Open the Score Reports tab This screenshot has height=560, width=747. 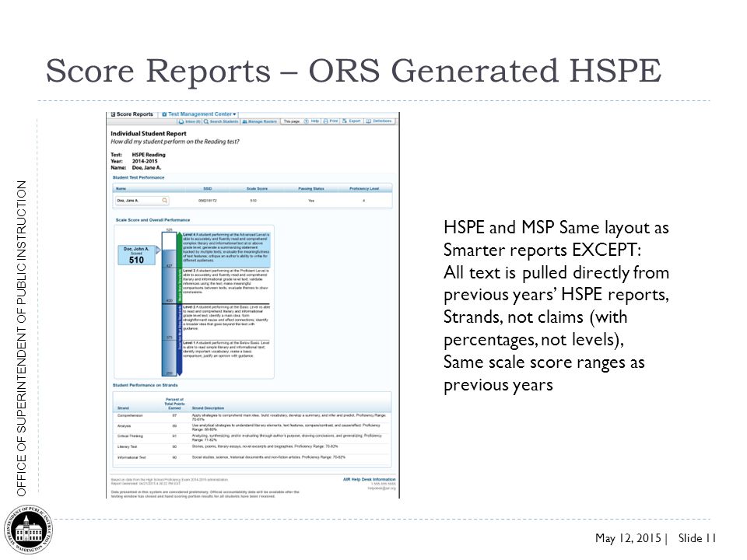132,114
